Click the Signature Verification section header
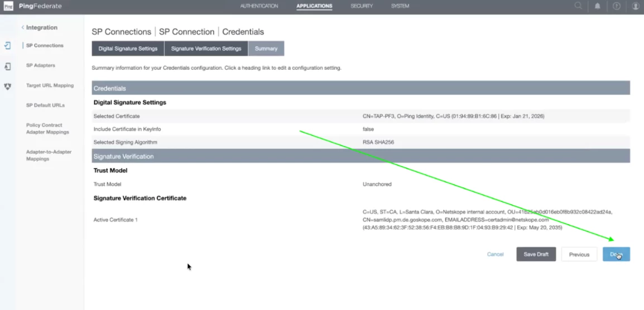Image resolution: width=644 pixels, height=310 pixels. click(x=361, y=157)
